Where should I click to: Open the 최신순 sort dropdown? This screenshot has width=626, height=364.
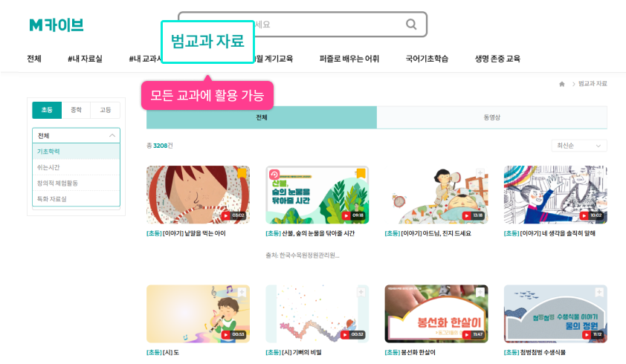pyautogui.click(x=579, y=146)
